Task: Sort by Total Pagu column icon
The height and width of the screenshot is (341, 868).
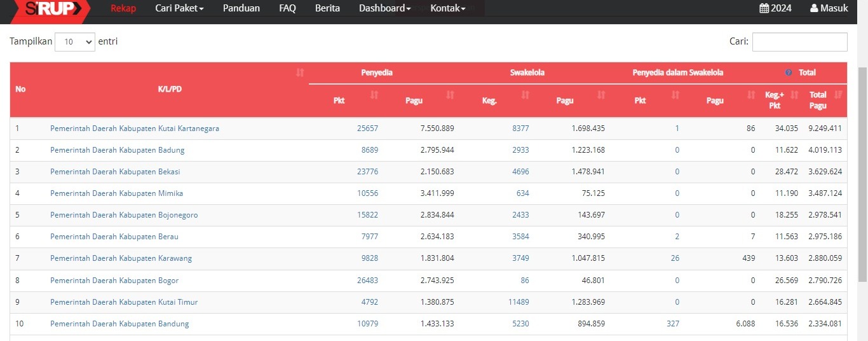Action: (x=837, y=95)
